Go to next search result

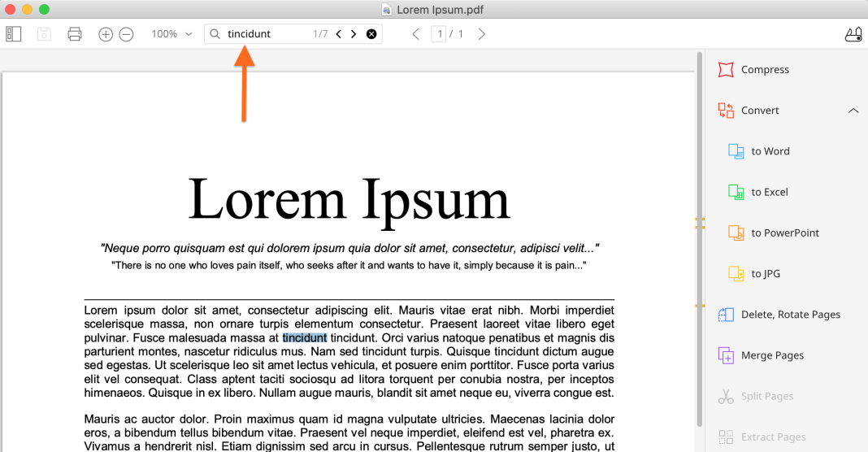coord(354,34)
